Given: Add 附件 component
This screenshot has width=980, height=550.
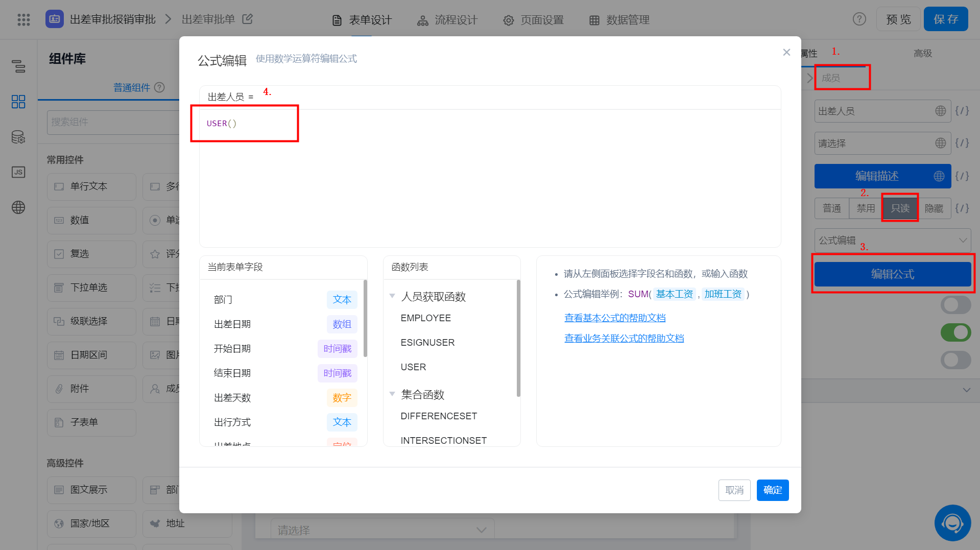Looking at the screenshot, I should pos(91,389).
